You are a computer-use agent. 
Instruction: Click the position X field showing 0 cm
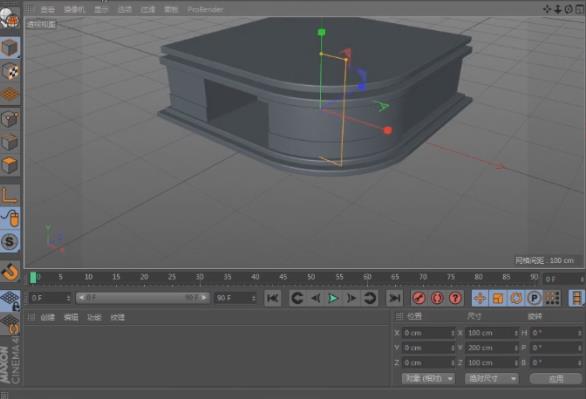(x=428, y=333)
